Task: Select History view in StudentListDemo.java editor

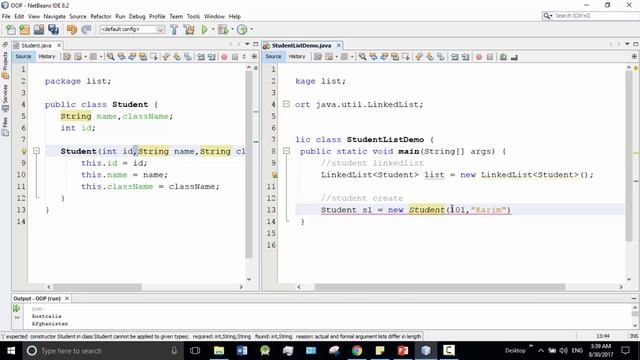Action: (297, 57)
